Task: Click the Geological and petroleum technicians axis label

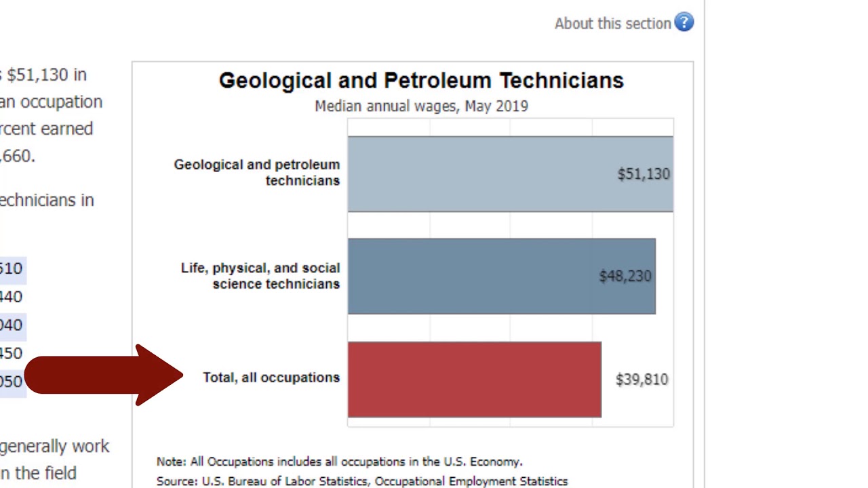Action: click(257, 172)
